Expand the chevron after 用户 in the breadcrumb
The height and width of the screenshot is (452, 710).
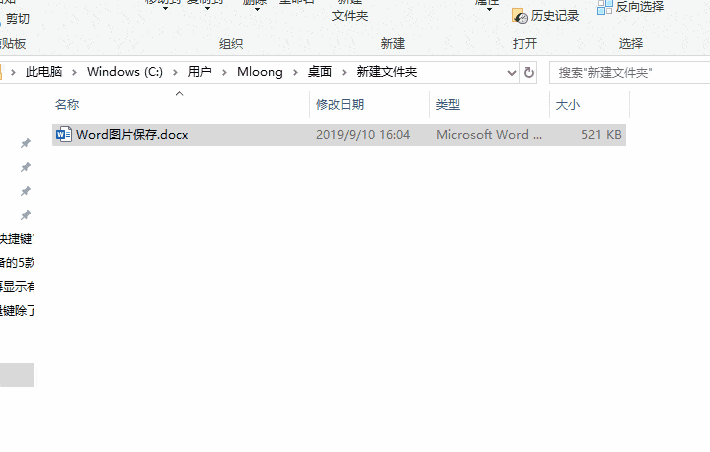[x=224, y=72]
